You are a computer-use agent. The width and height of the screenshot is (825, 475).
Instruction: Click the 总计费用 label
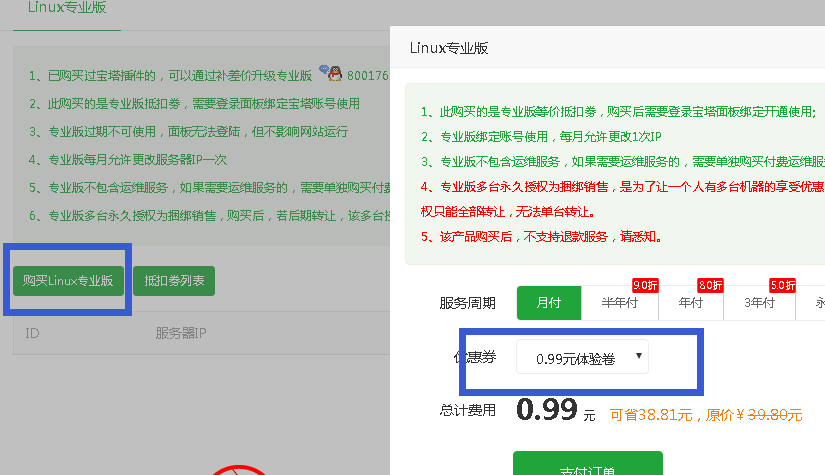click(x=468, y=410)
